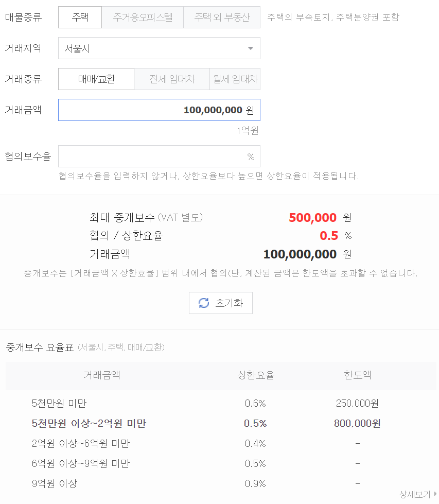The width and height of the screenshot is (439, 504).
Task: Reset the calculator with 초기화 button
Action: (221, 303)
